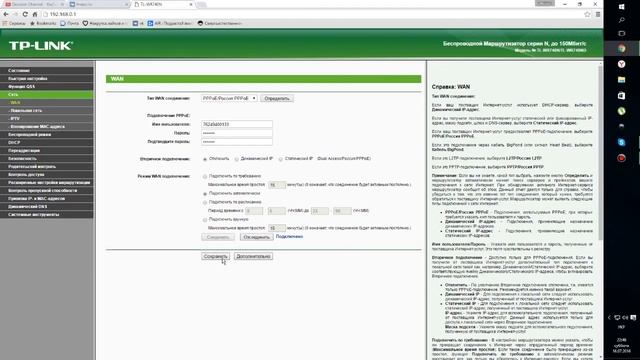Viewport: 640px width, 360px height.
Task: Expand the Системные инструменты section
Action: click(47, 214)
